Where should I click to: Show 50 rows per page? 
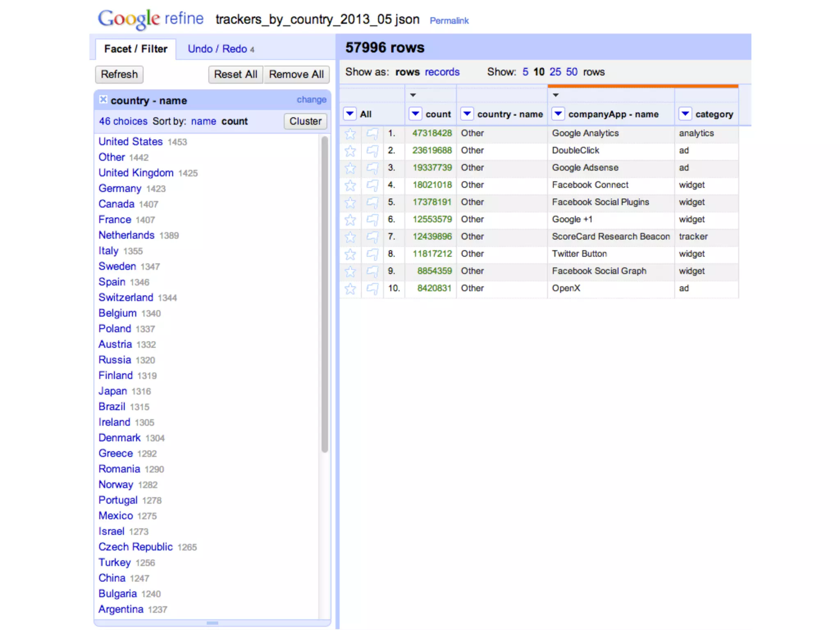(571, 72)
